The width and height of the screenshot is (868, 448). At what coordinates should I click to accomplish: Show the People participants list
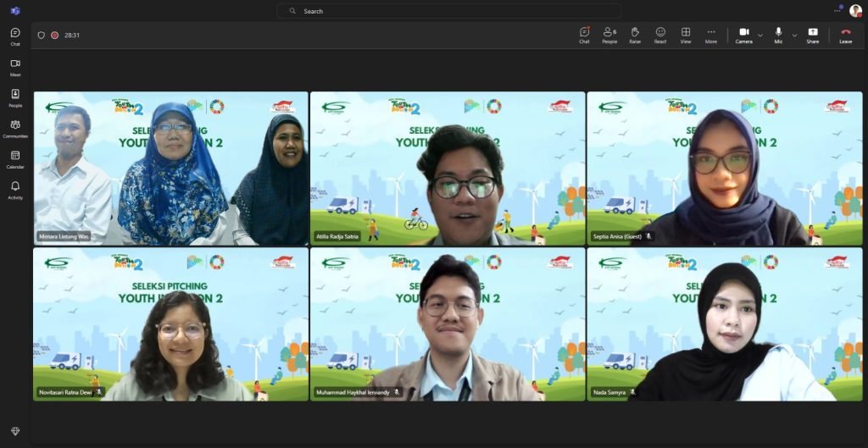(609, 35)
